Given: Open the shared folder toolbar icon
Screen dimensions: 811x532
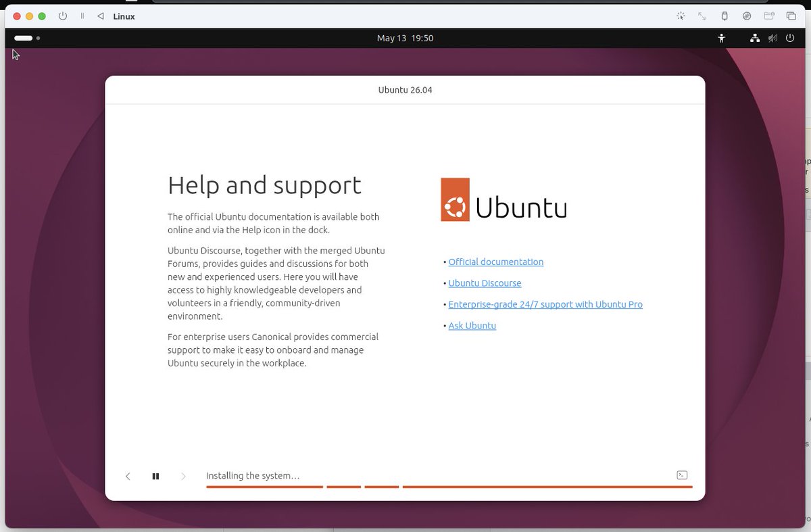Looking at the screenshot, I should tap(768, 16).
